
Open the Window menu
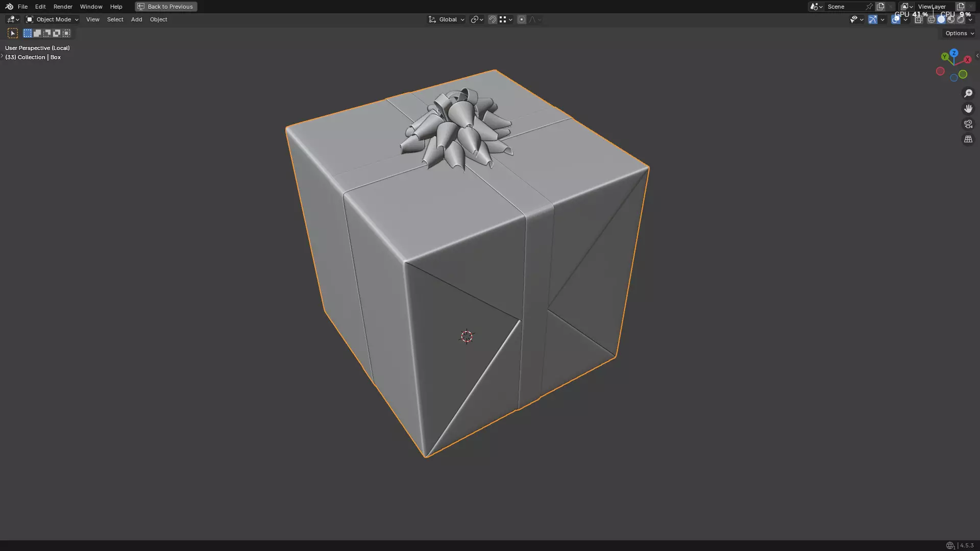91,7
